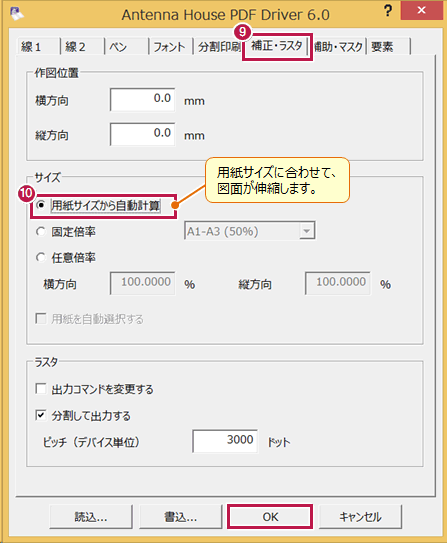
Task: Click the OK button
Action: pos(270,517)
